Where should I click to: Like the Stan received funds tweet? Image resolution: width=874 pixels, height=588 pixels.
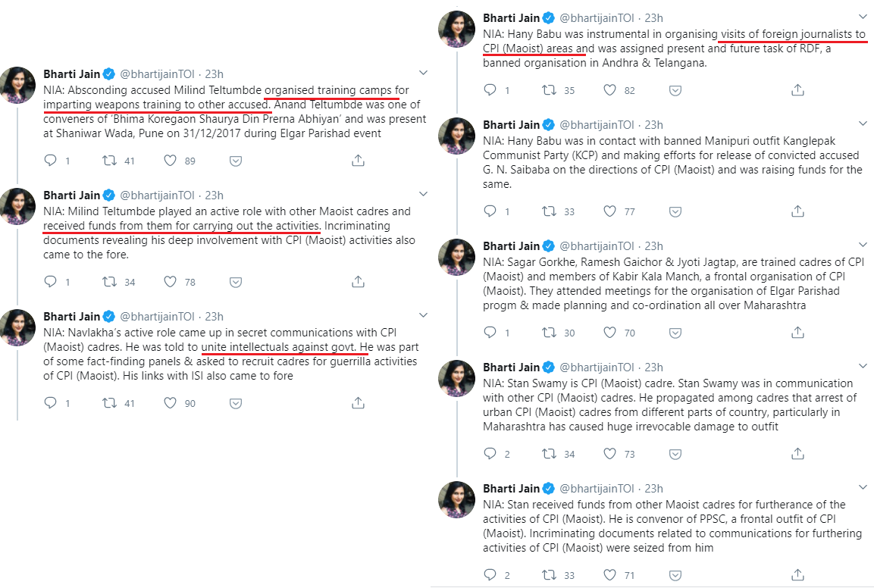coord(610,575)
